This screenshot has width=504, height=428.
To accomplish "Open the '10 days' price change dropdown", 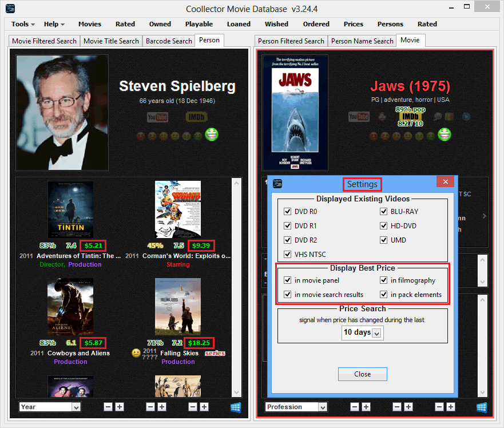I will coord(377,333).
